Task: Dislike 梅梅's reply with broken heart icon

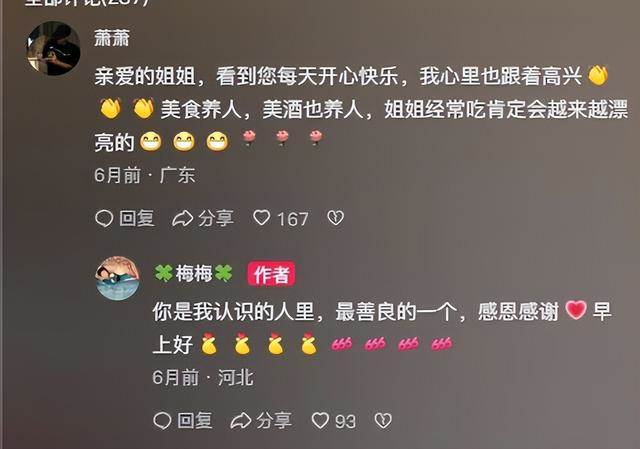Action: pos(383,420)
